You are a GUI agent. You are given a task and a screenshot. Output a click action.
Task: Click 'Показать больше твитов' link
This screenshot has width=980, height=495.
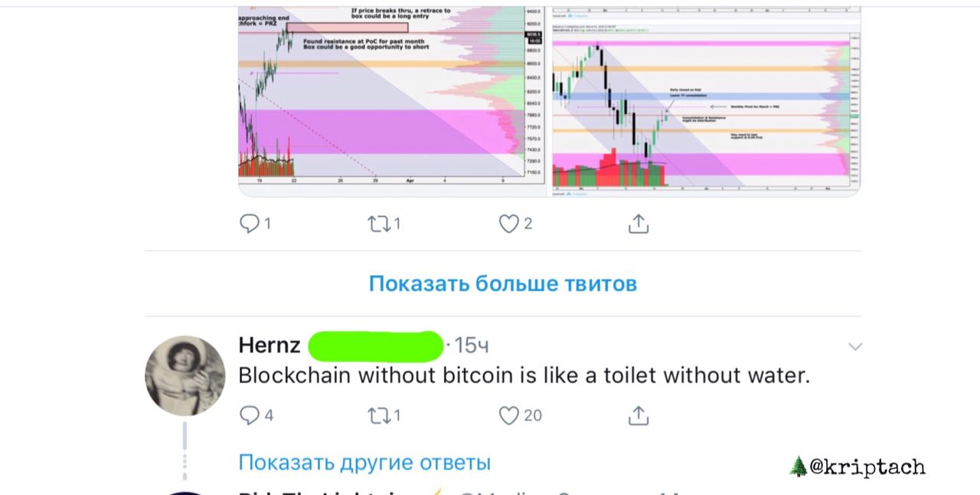[x=503, y=284]
